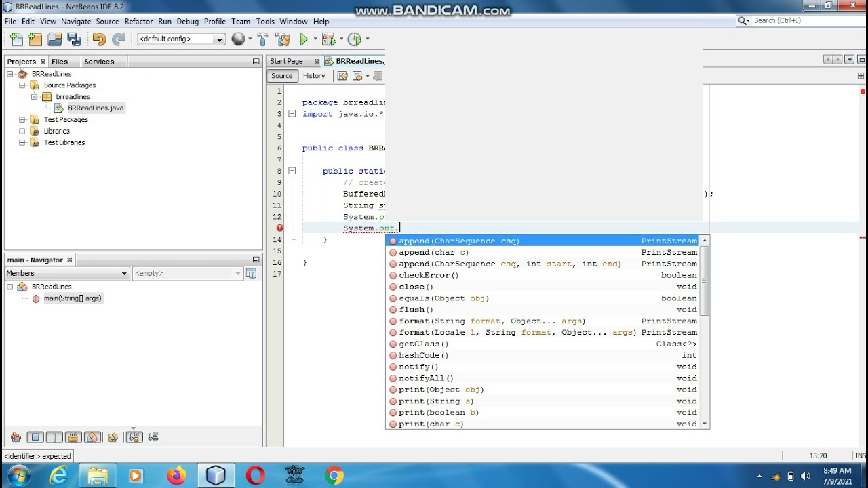The width and height of the screenshot is (868, 488).
Task: Open Windows Explorer from the taskbar
Action: 98,476
